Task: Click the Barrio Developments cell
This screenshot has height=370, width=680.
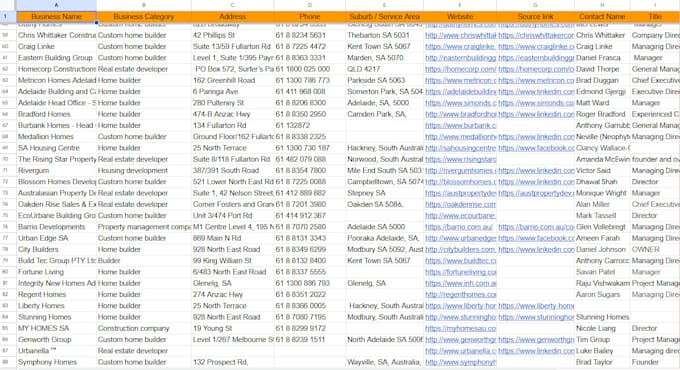Action: [x=56, y=227]
